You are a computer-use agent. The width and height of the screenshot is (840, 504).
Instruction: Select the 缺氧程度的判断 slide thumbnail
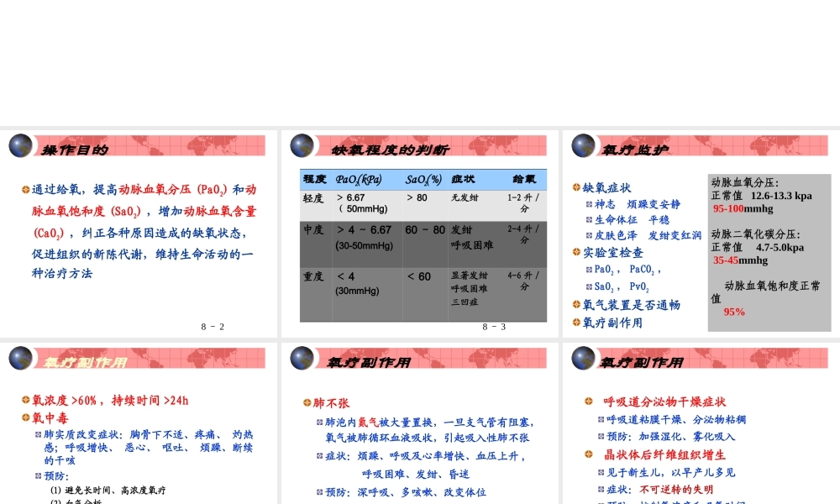coord(420,235)
